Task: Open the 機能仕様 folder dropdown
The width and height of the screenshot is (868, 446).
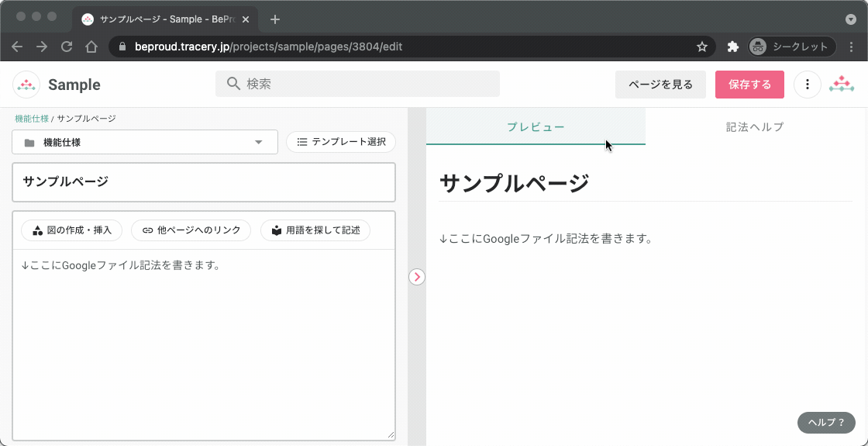Action: (144, 143)
